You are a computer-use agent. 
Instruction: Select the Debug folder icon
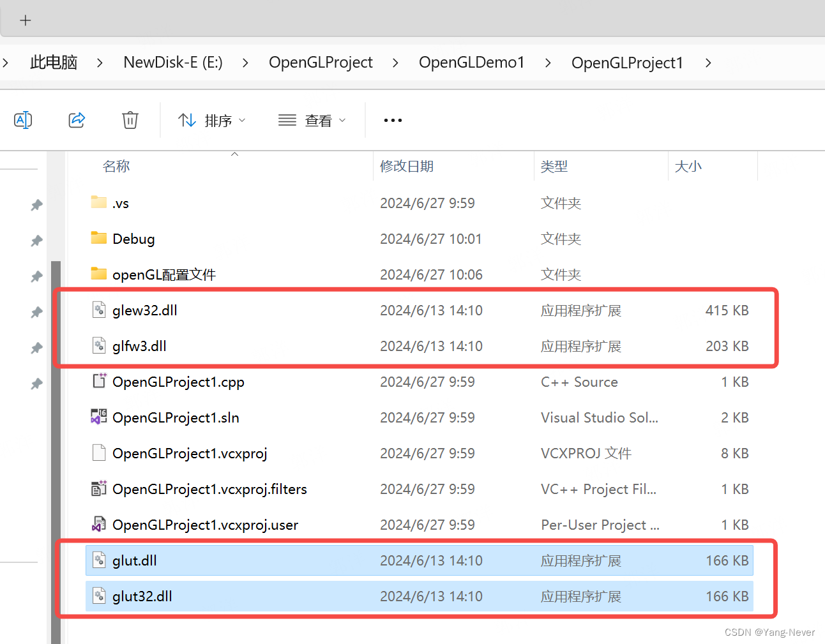99,238
